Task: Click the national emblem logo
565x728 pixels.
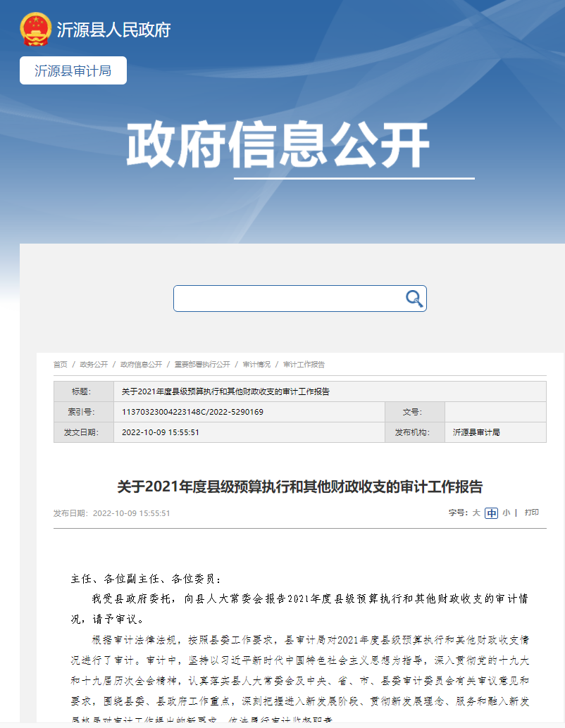Action: [x=36, y=30]
